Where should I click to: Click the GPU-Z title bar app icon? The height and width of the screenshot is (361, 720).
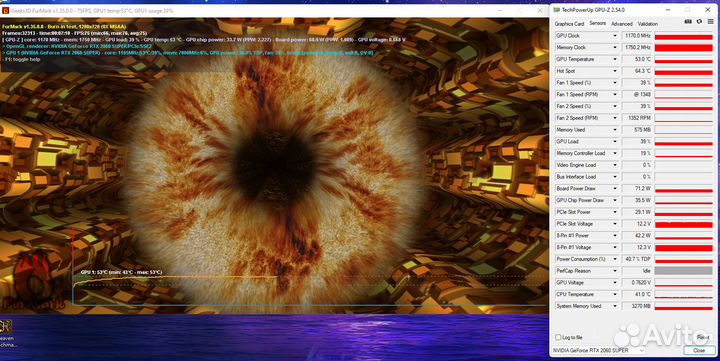557,10
